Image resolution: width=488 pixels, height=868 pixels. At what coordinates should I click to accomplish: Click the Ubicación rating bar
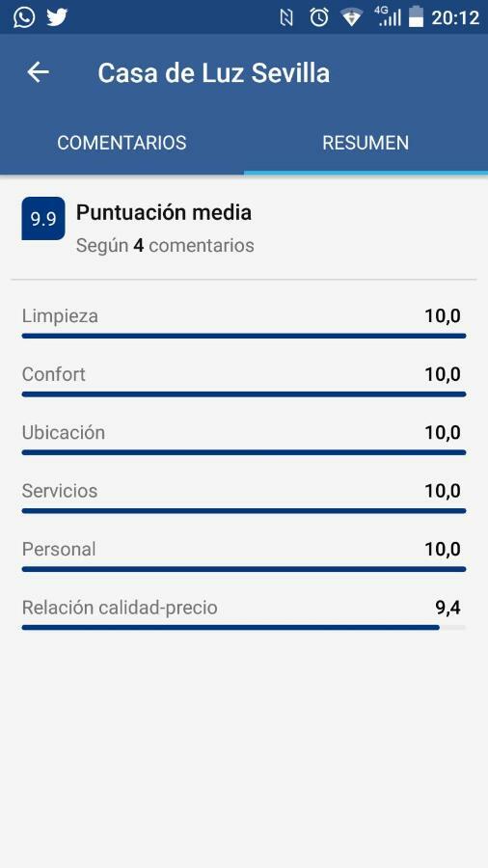[244, 452]
